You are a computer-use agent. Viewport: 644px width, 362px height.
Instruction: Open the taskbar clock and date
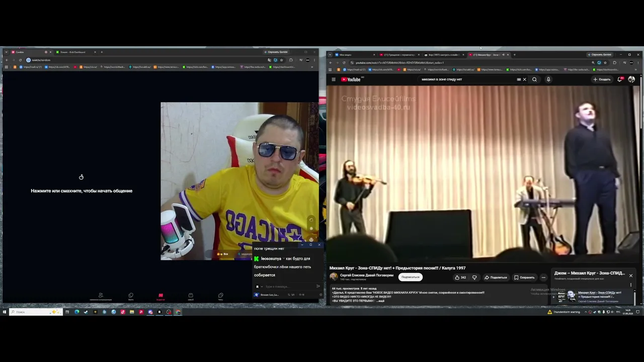click(x=628, y=312)
